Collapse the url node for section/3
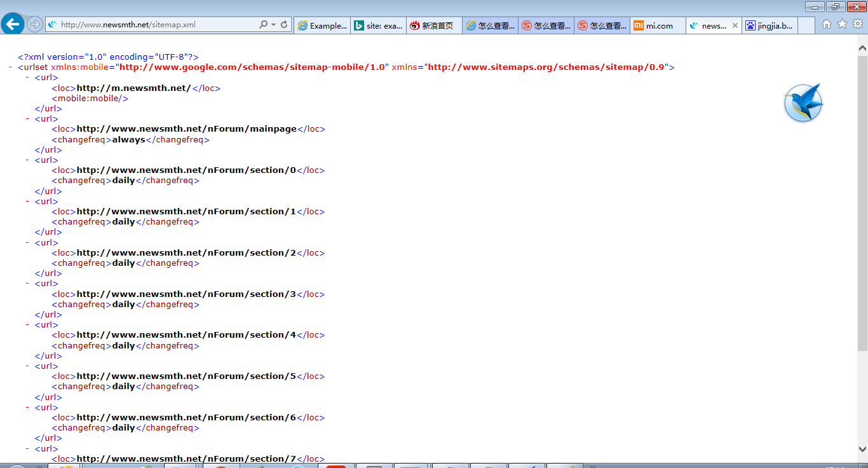Image resolution: width=868 pixels, height=468 pixels. point(27,283)
